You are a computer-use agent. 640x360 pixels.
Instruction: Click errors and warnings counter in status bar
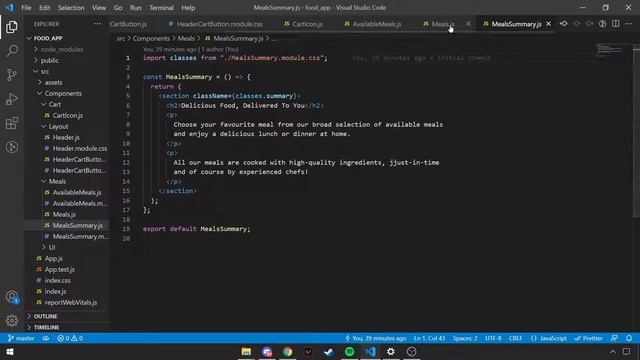(70, 338)
